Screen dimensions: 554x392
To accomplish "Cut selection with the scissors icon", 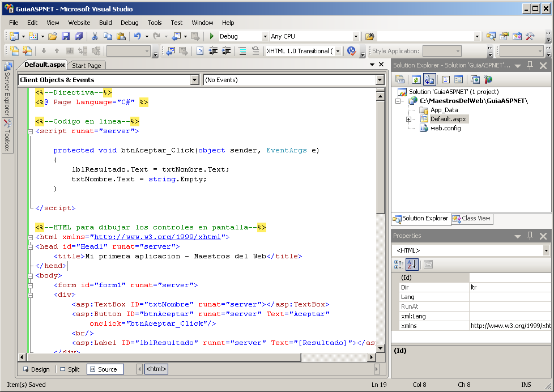I will pos(95,36).
